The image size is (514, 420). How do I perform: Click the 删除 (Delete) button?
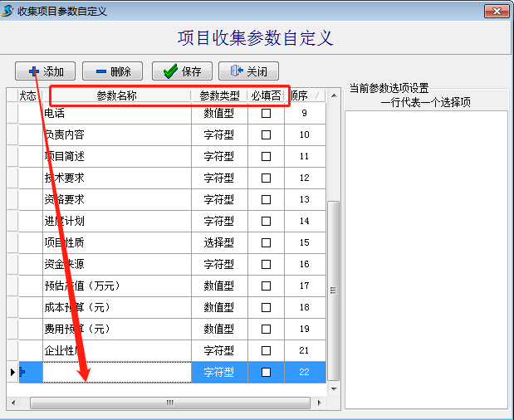(113, 71)
